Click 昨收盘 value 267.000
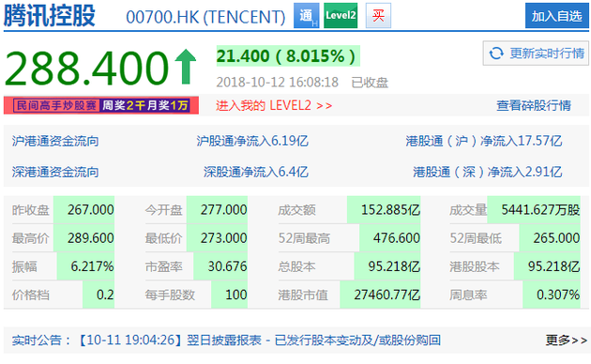The image size is (591, 364). (x=90, y=210)
